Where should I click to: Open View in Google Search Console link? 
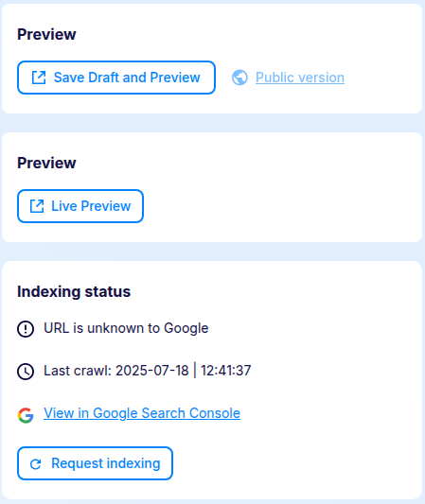pyautogui.click(x=142, y=413)
